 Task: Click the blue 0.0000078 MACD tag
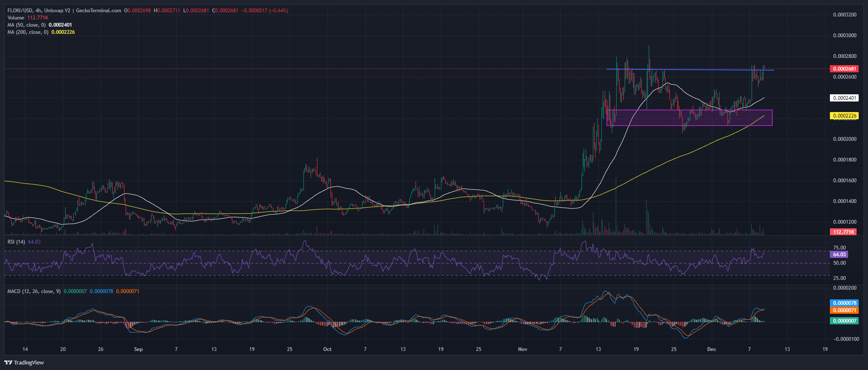[844, 303]
